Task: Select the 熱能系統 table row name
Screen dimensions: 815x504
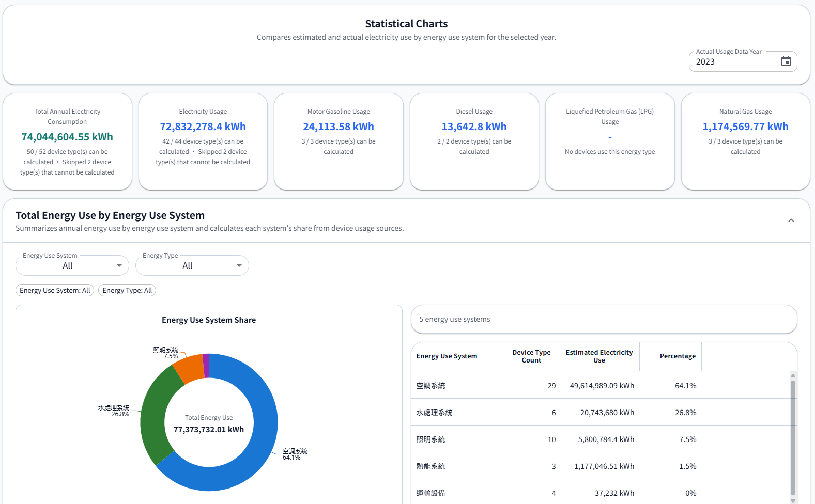Action: [430, 466]
